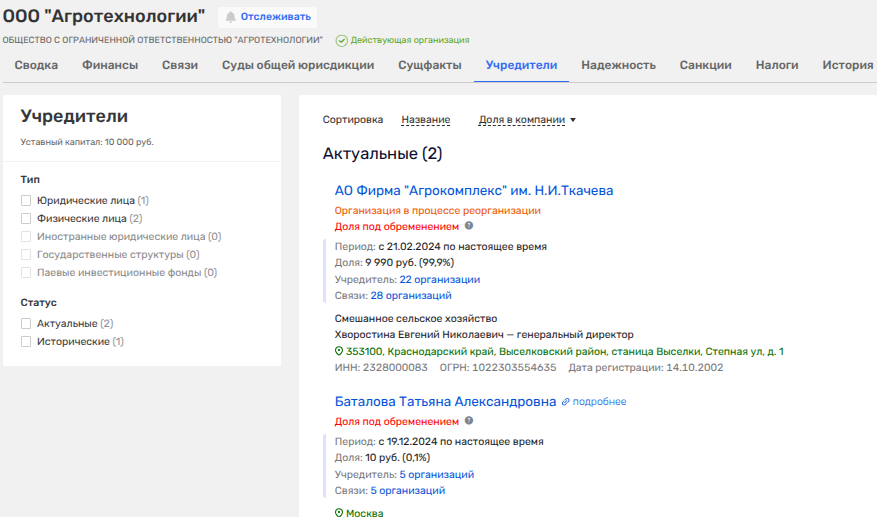Click the green checkmark Действующая организация icon
Image resolution: width=877 pixels, height=517 pixels.
(342, 41)
